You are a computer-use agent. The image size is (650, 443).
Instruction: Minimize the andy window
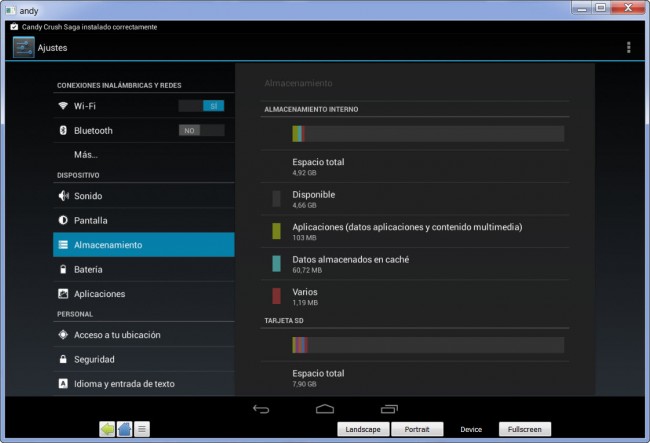582,8
